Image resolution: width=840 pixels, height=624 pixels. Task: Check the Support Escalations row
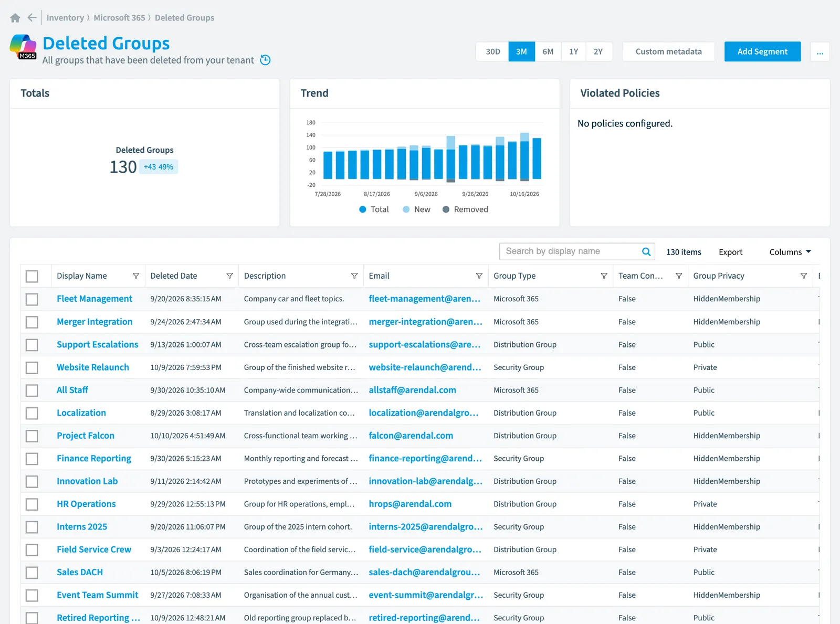tap(32, 345)
